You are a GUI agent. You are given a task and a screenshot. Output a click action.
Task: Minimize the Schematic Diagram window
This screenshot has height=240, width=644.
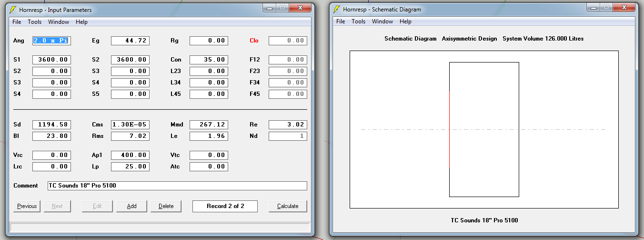click(x=593, y=7)
